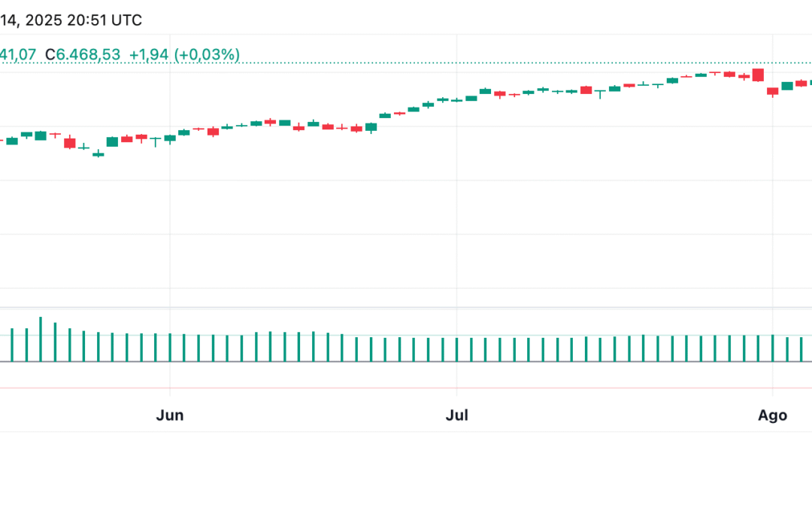Click the green candle with long lower wick in mid-July

click(600, 93)
